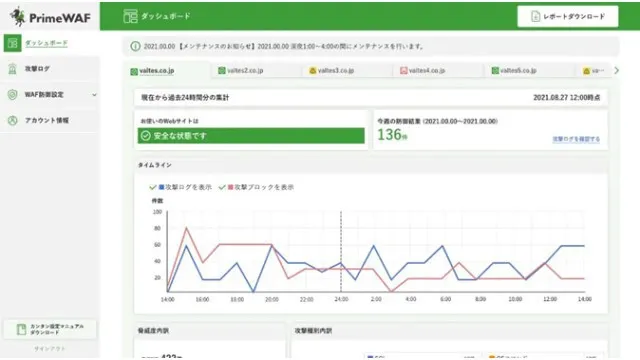Image resolution: width=640 pixels, height=360 pixels.
Task: Click the maintenance notice banner text
Action: [284, 47]
